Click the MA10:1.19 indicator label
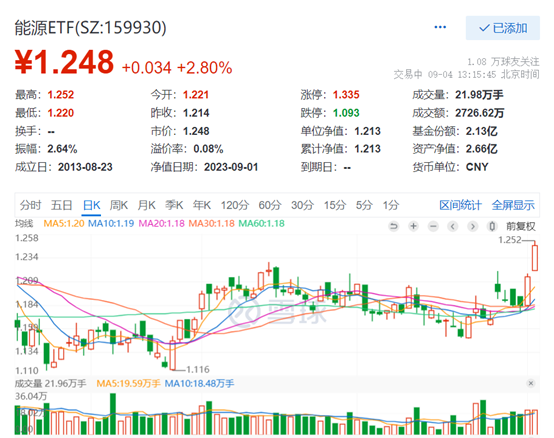The height and width of the screenshot is (438, 554). [111, 223]
